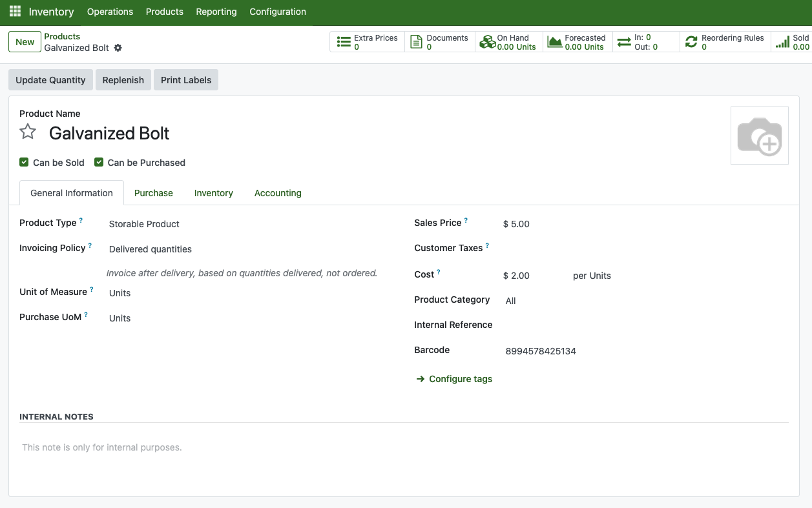Toggle the Can be Purchased checkbox

(x=99, y=162)
